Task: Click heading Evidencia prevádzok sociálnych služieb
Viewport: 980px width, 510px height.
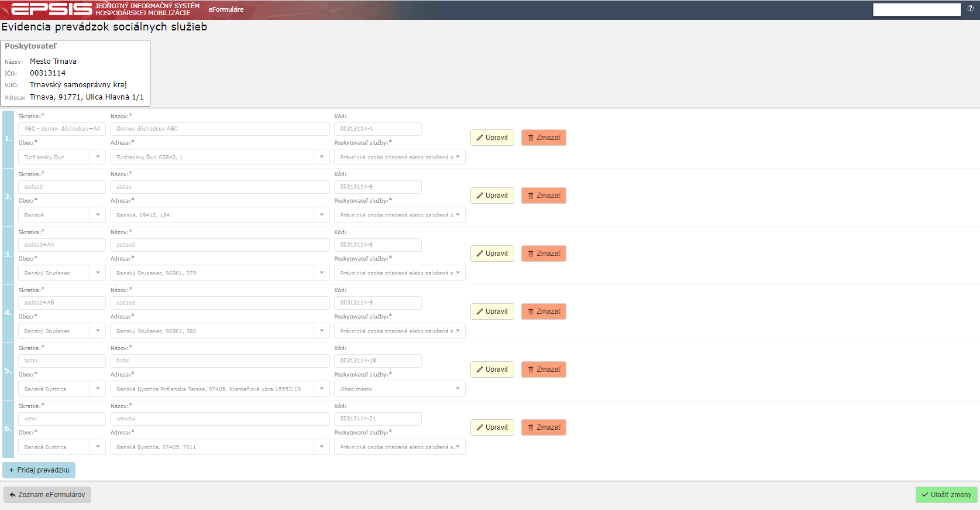Action: tap(104, 27)
